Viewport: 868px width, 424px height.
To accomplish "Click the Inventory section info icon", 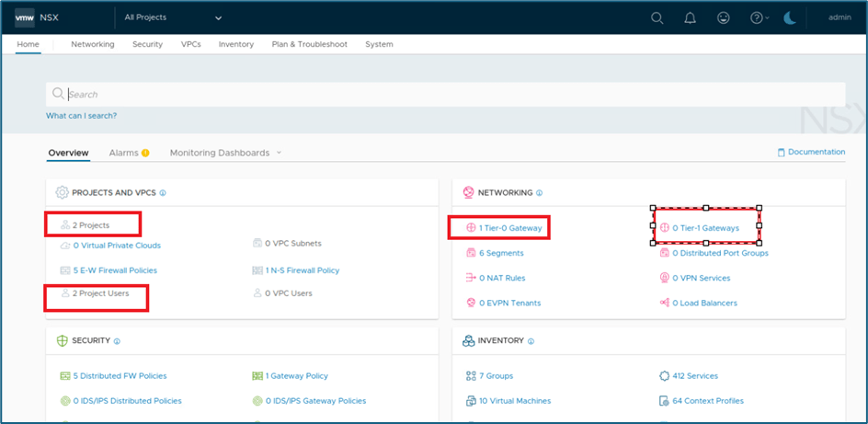I will [x=531, y=341].
